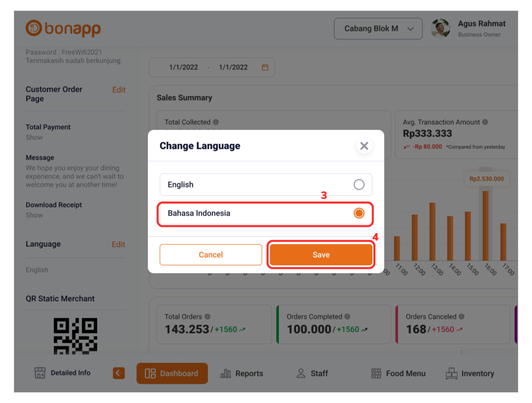Go to the Staff section
The image size is (532, 403).
[x=312, y=373]
